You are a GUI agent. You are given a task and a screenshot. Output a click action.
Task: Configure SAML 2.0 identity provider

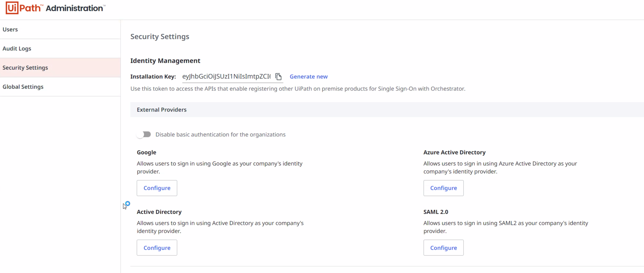[x=444, y=248]
